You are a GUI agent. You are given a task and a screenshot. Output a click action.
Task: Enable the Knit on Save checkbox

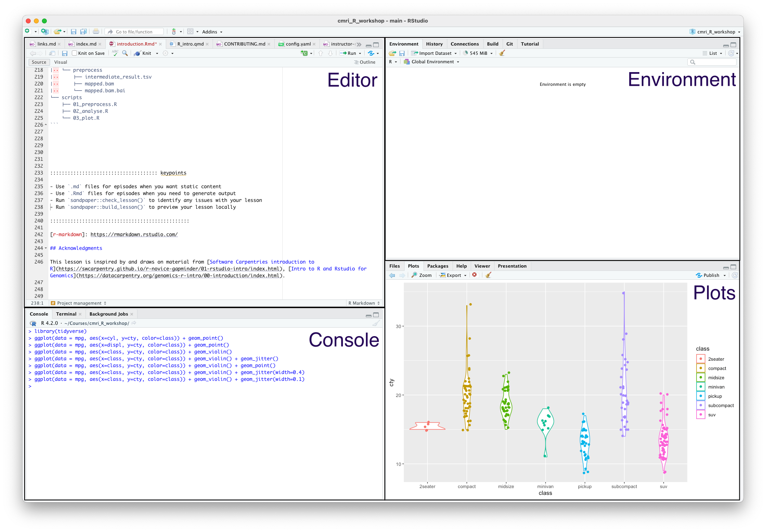click(x=74, y=53)
